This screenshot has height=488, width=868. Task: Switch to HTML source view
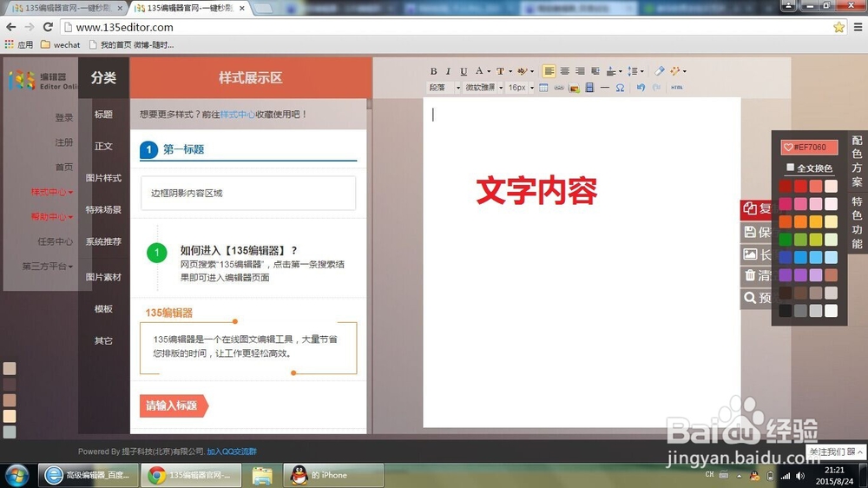click(x=676, y=88)
